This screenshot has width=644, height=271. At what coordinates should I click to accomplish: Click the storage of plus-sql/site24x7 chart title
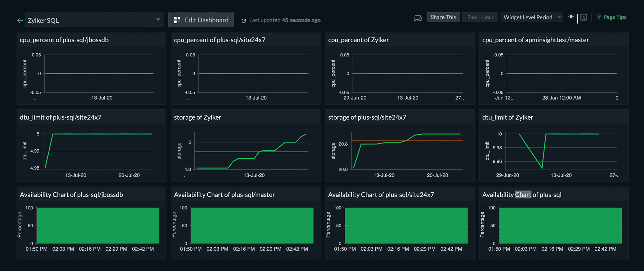pyautogui.click(x=367, y=117)
